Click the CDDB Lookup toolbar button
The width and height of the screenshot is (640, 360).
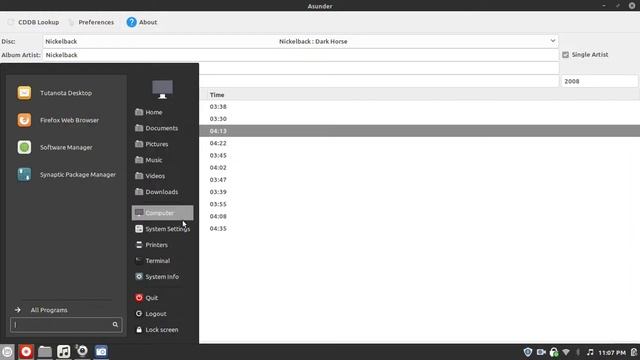(33, 22)
